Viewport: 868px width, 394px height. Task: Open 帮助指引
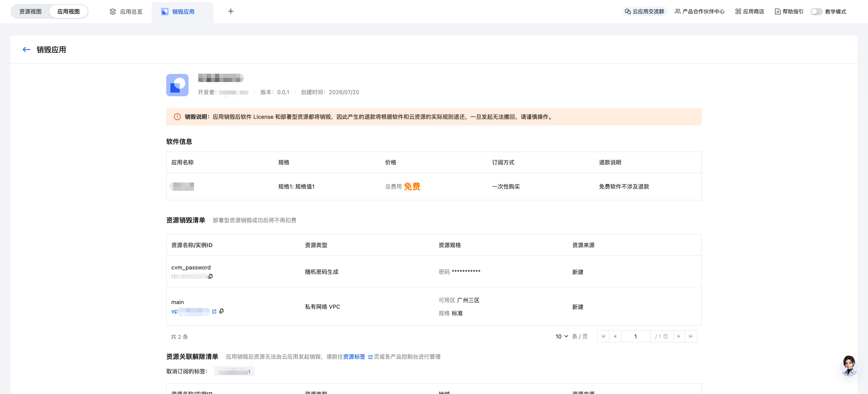pyautogui.click(x=789, y=12)
